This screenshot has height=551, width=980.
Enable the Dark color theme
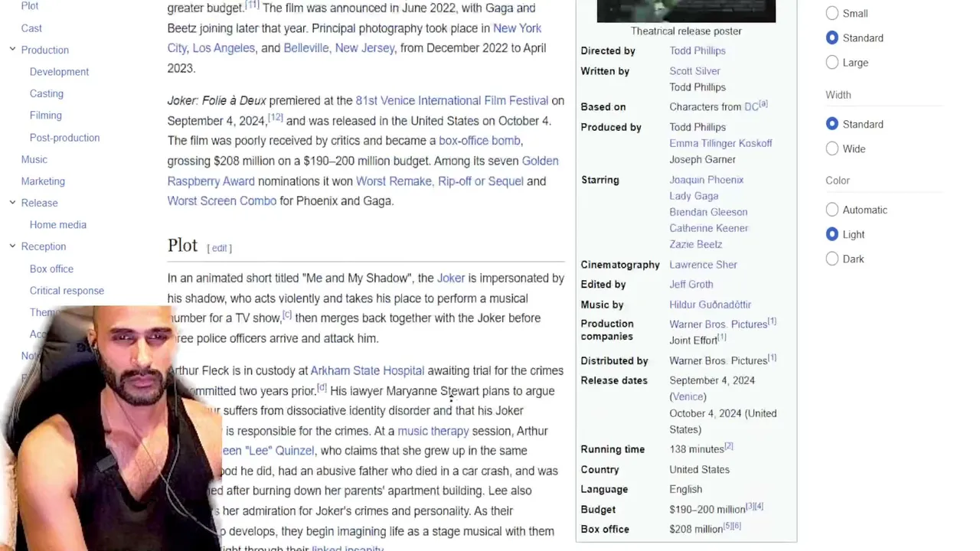click(832, 259)
